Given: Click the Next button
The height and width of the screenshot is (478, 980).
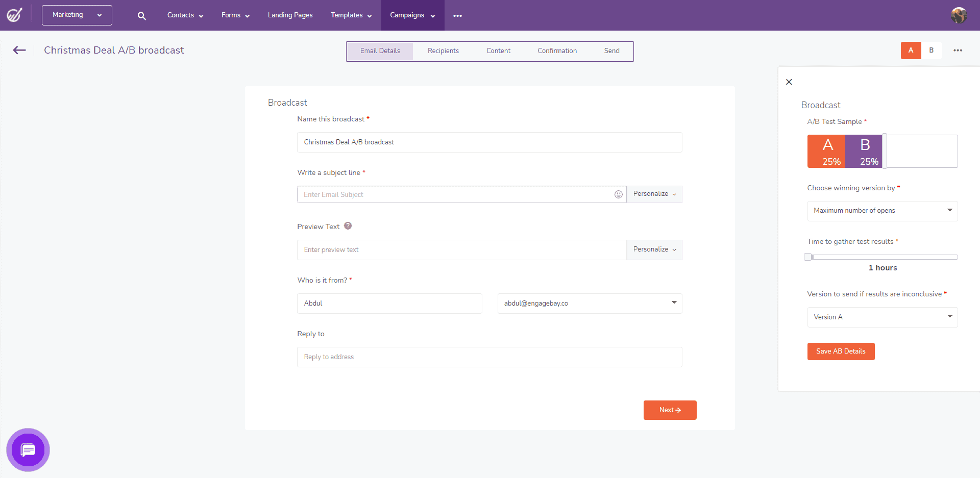Looking at the screenshot, I should pos(670,410).
